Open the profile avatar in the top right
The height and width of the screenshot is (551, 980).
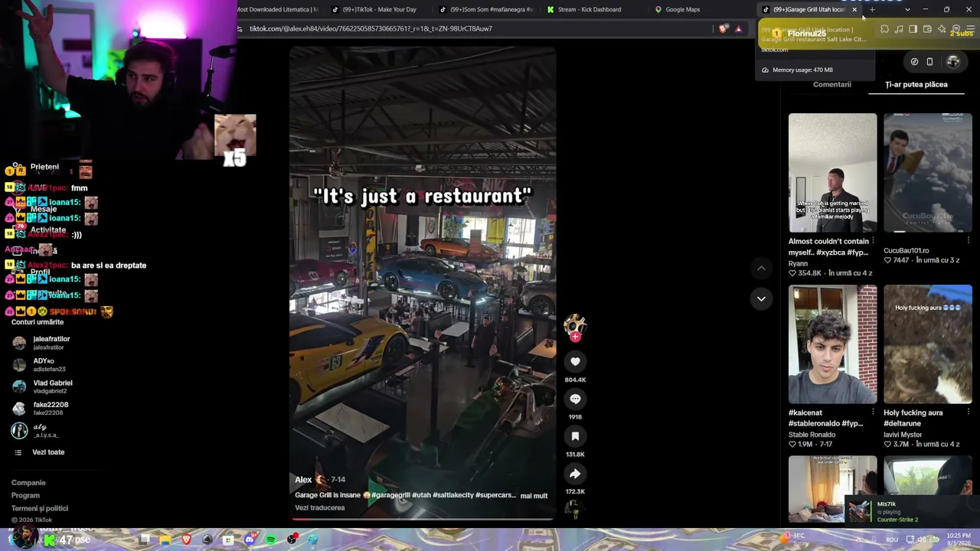pos(953,62)
